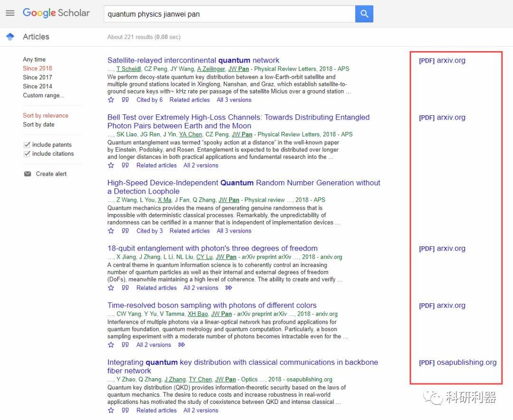Click the blue search magnifier button
Viewport: 513px width, 420px height.
364,14
